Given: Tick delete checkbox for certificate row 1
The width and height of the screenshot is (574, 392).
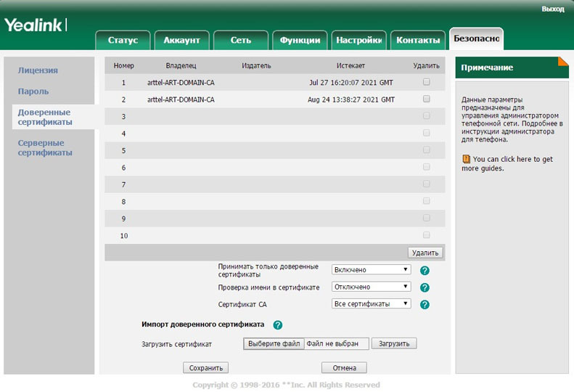Looking at the screenshot, I should [426, 82].
